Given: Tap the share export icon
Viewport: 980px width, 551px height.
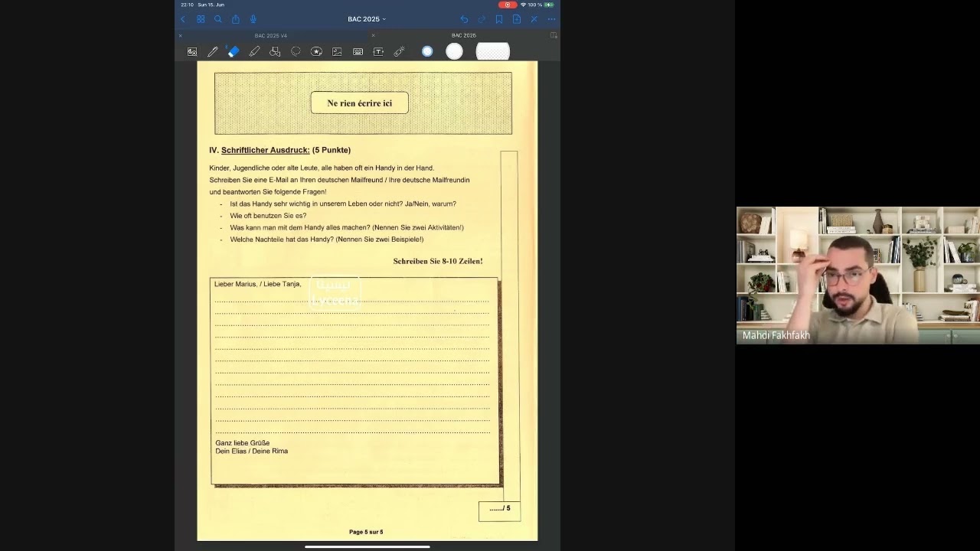Looking at the screenshot, I should [236, 19].
